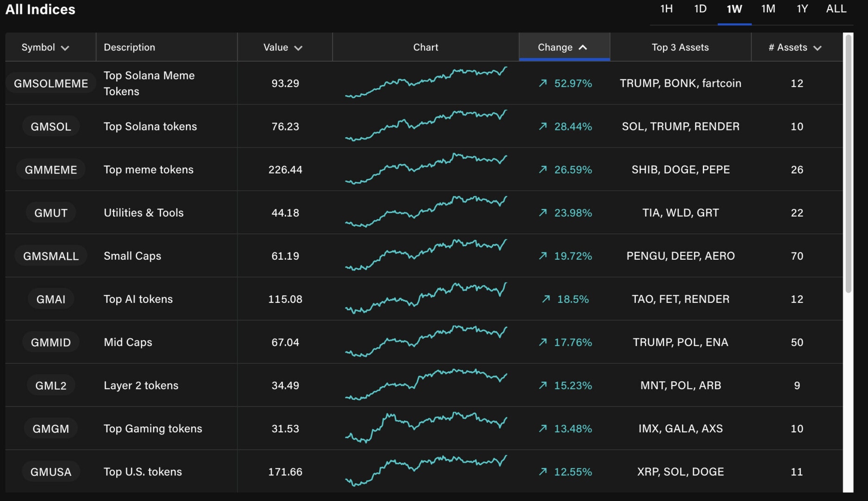868x501 pixels.
Task: Switch to the ALL timeframe tab
Action: click(836, 9)
